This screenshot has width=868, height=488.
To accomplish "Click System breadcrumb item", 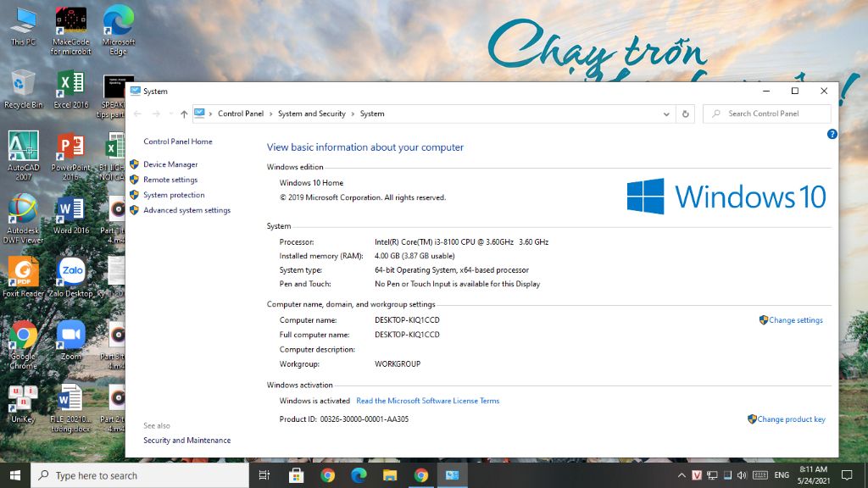I will [372, 114].
